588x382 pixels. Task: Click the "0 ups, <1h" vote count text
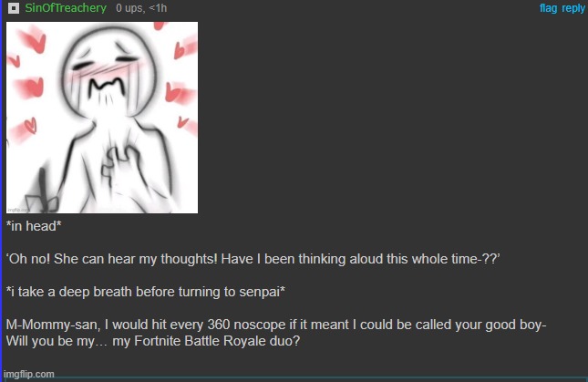coord(141,8)
